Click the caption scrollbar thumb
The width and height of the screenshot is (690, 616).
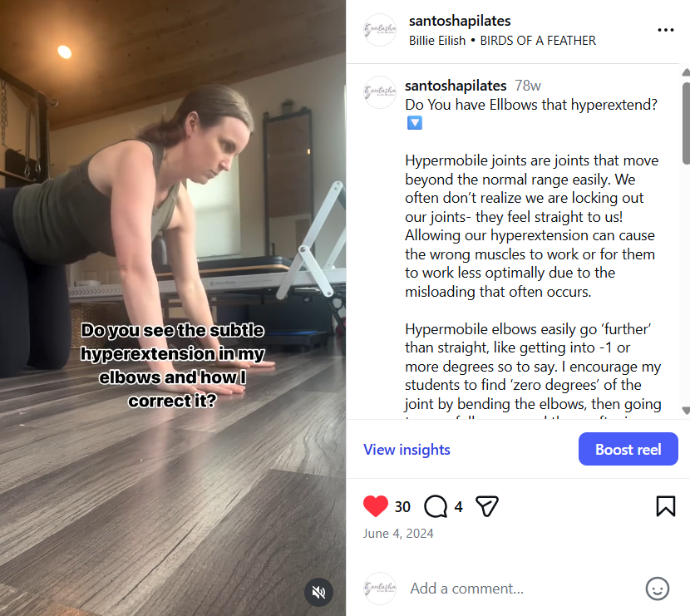[686, 123]
